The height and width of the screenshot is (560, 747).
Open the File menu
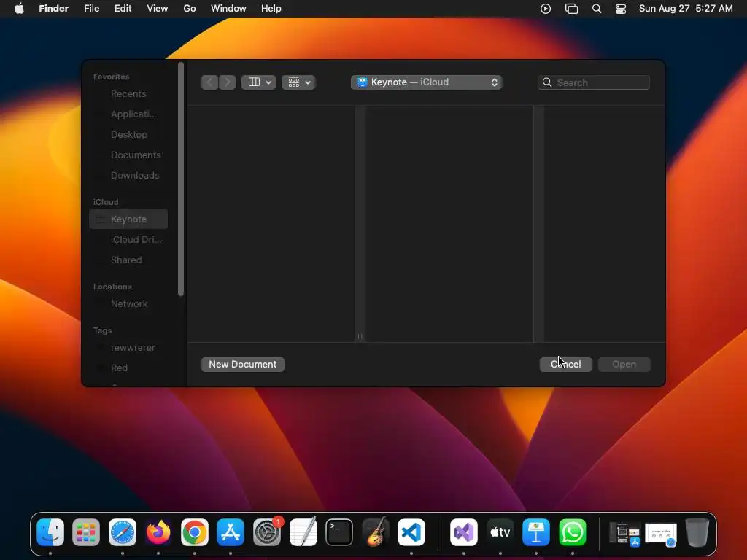coord(91,9)
